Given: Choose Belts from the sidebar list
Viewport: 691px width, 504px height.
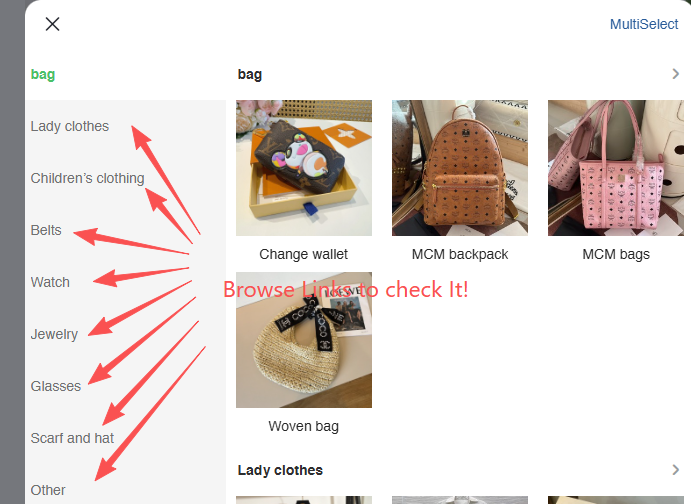Looking at the screenshot, I should 46,230.
